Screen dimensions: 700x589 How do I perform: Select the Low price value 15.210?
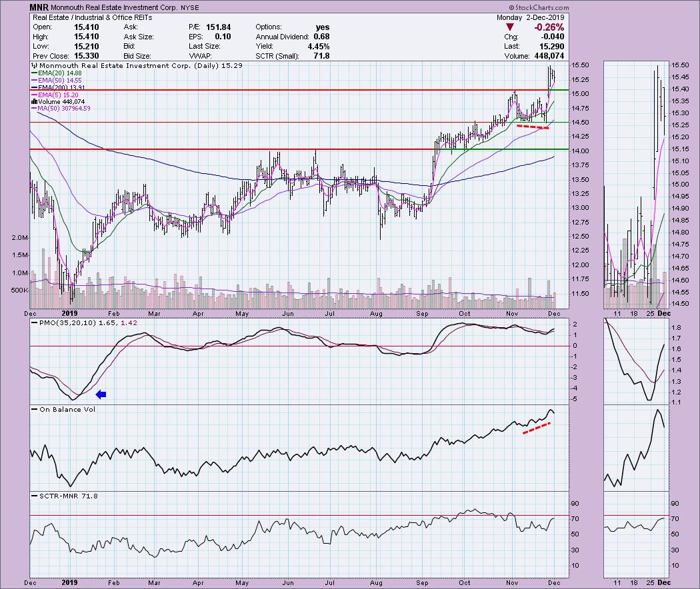tap(86, 47)
